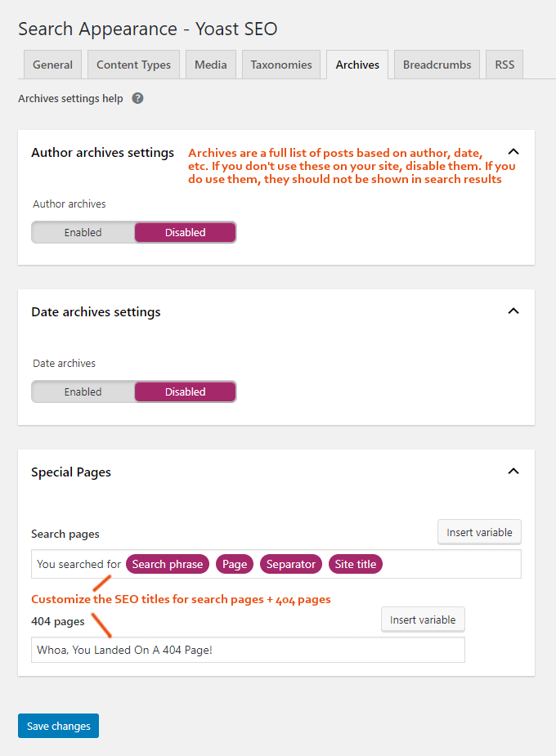The width and height of the screenshot is (556, 756).
Task: Switch to the Breadcrumbs tab
Action: (437, 64)
